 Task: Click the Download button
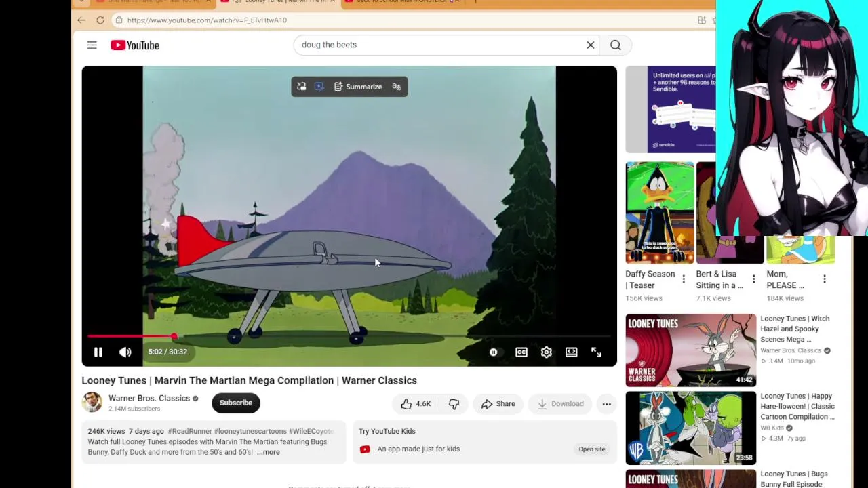coord(560,404)
